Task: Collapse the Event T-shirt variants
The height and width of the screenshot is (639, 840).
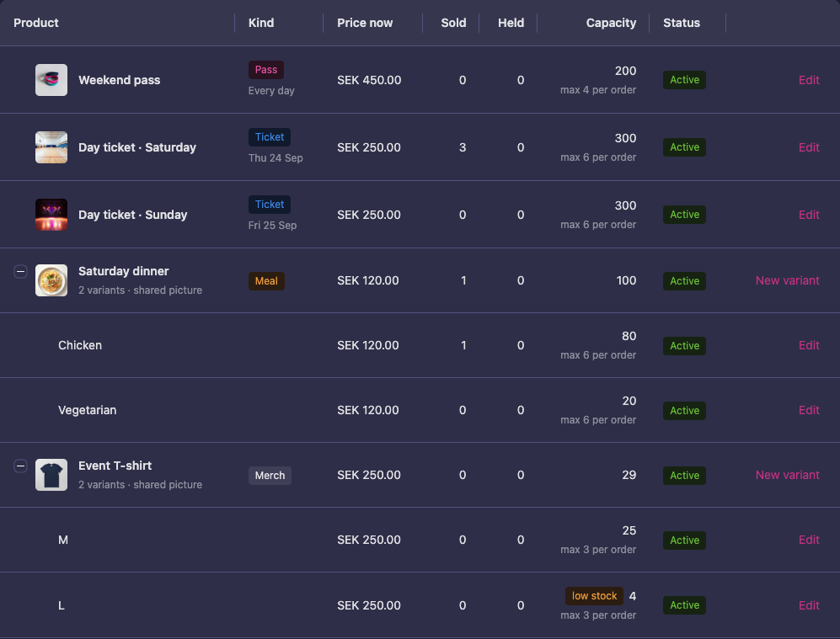Action: (x=20, y=466)
